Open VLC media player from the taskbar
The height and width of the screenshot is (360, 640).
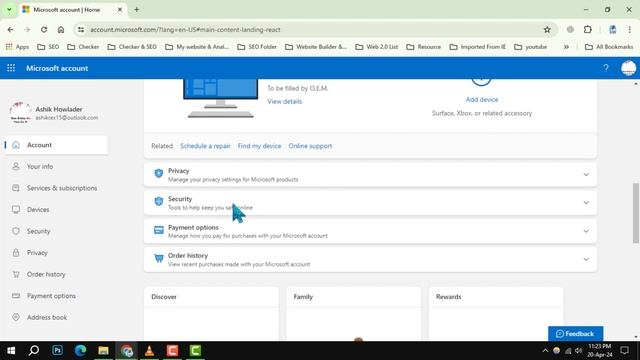coord(149,351)
